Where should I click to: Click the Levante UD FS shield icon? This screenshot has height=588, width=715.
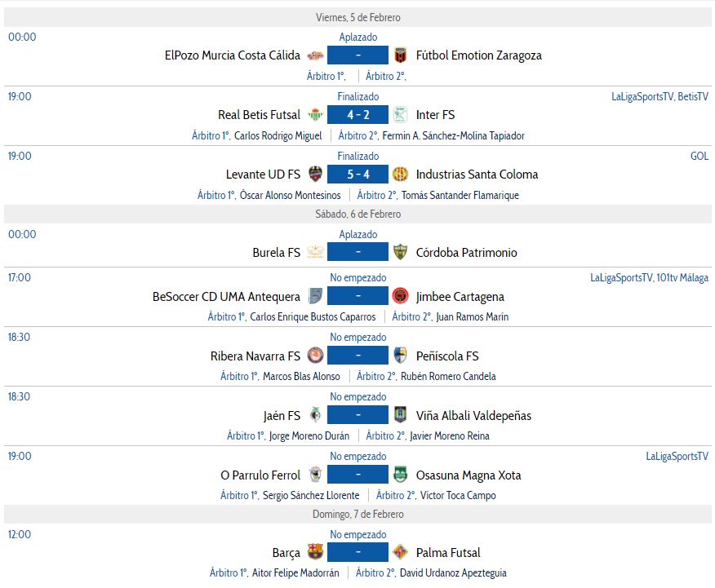click(315, 175)
